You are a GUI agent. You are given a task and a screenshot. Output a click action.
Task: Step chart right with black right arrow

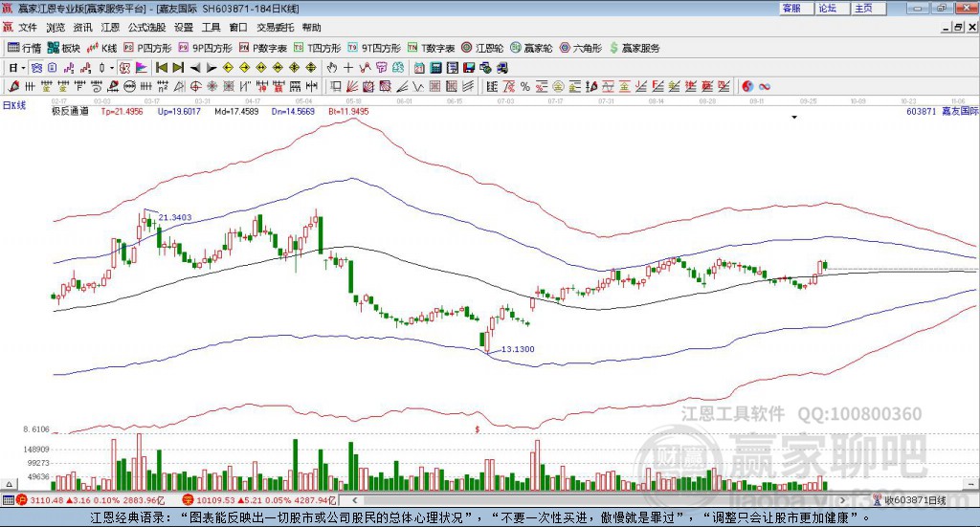(x=212, y=68)
